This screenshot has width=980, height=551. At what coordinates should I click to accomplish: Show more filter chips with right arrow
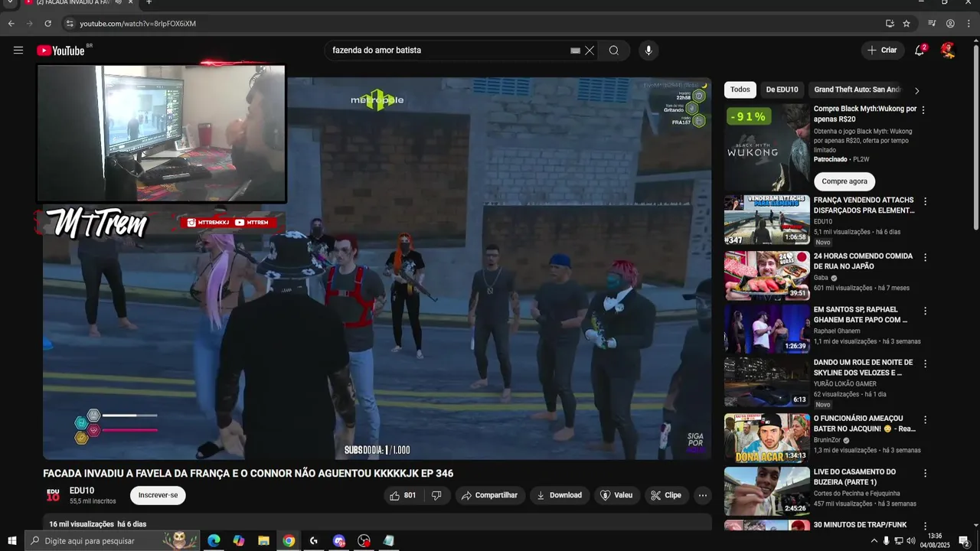click(x=916, y=90)
